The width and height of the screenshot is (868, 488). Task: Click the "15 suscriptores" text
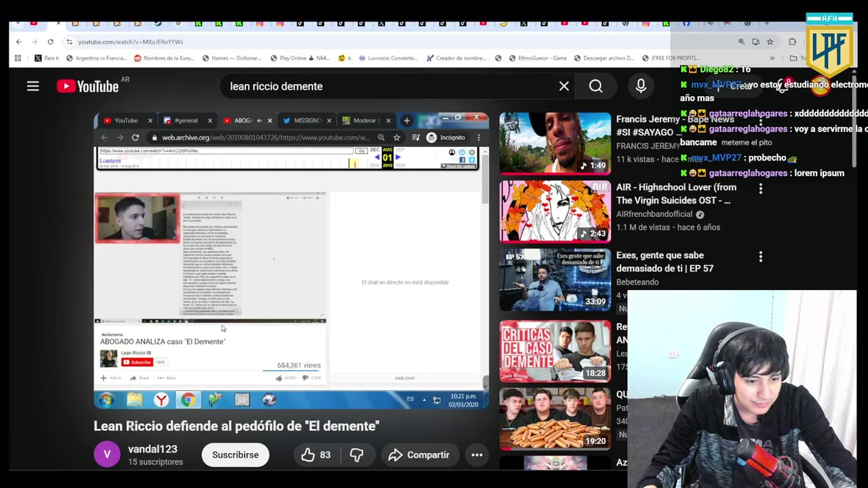(155, 462)
